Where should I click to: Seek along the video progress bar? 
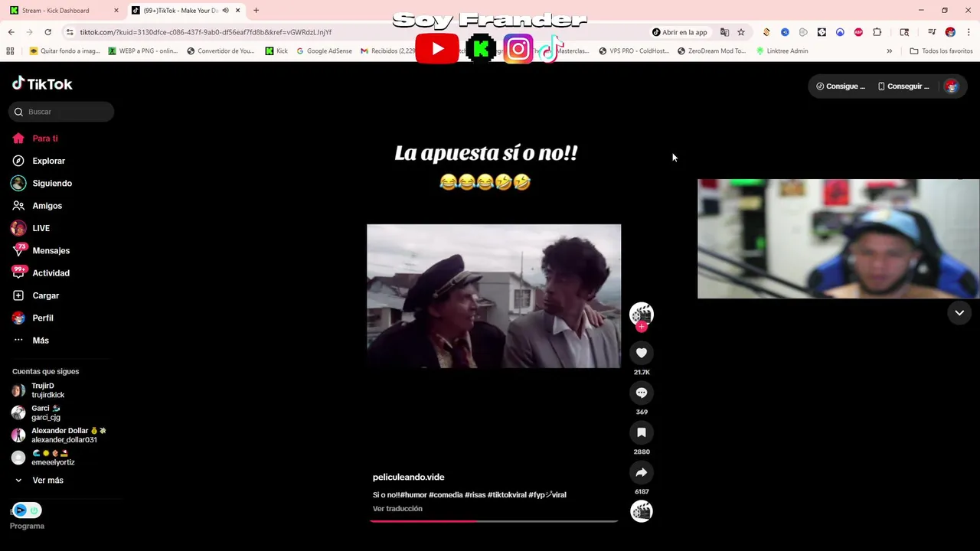pos(494,521)
